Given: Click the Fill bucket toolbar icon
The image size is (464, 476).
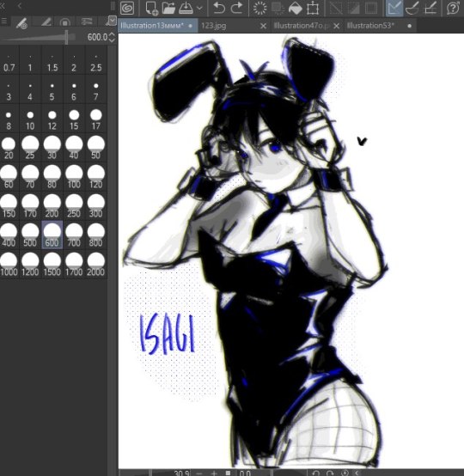Looking at the screenshot, I should tap(295, 8).
